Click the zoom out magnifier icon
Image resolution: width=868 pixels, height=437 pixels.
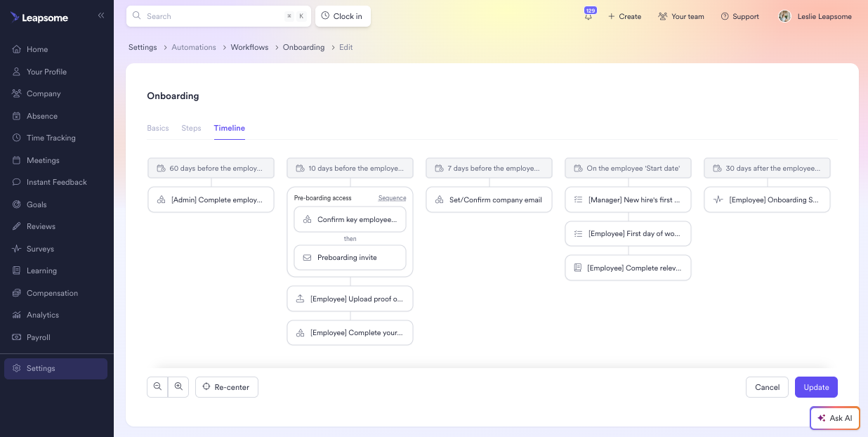coord(157,387)
